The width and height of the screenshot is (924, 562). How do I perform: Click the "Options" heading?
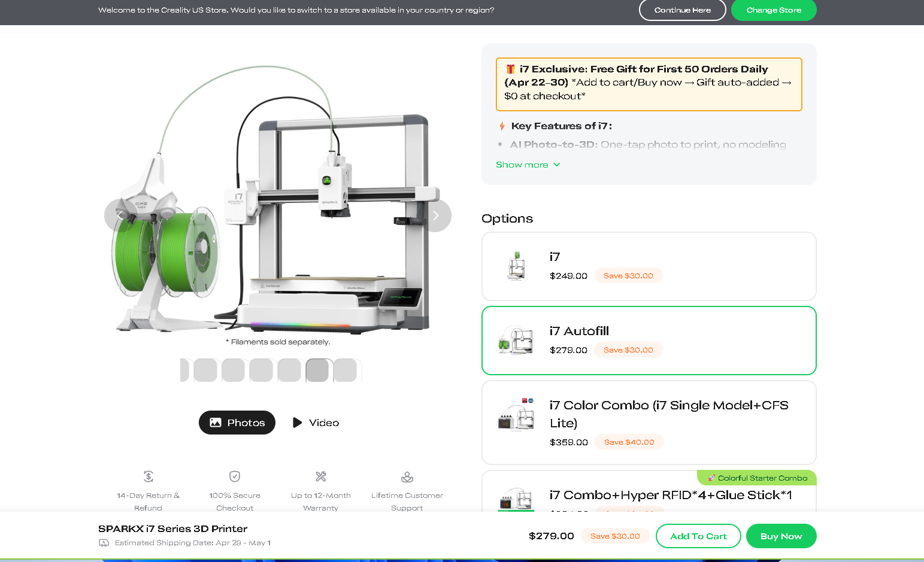(x=507, y=218)
